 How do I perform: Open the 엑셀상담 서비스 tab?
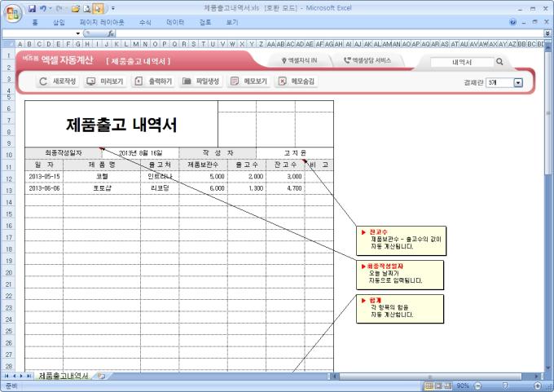tap(367, 60)
